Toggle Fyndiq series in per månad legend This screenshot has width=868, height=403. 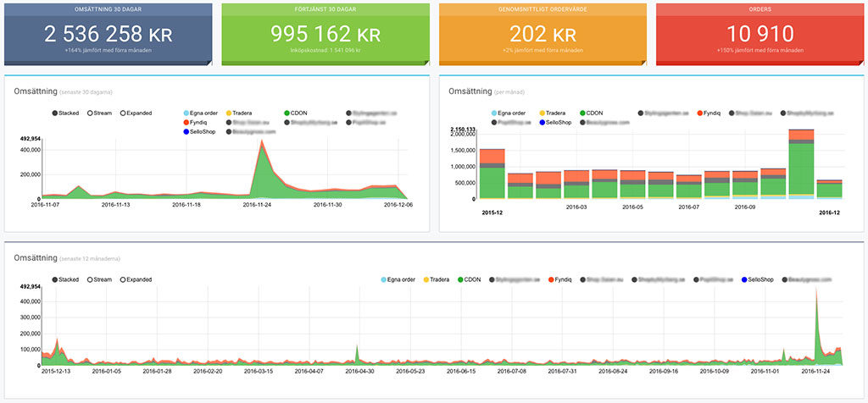(709, 113)
